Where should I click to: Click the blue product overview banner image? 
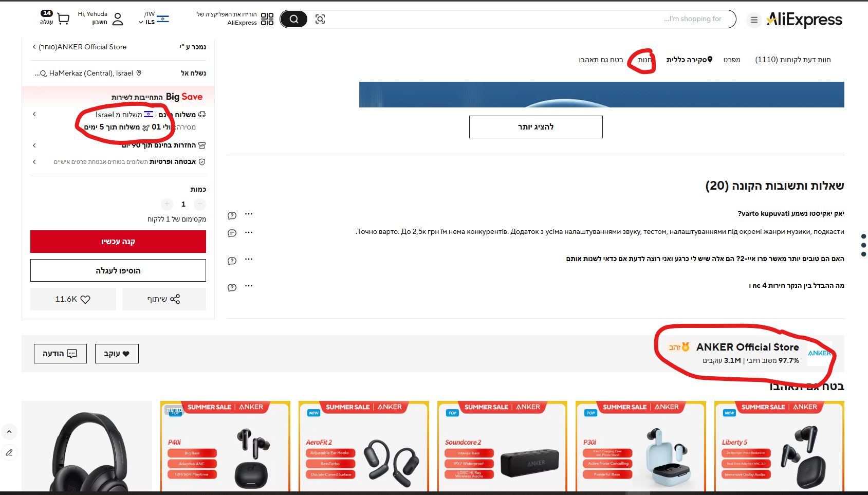[x=601, y=95]
